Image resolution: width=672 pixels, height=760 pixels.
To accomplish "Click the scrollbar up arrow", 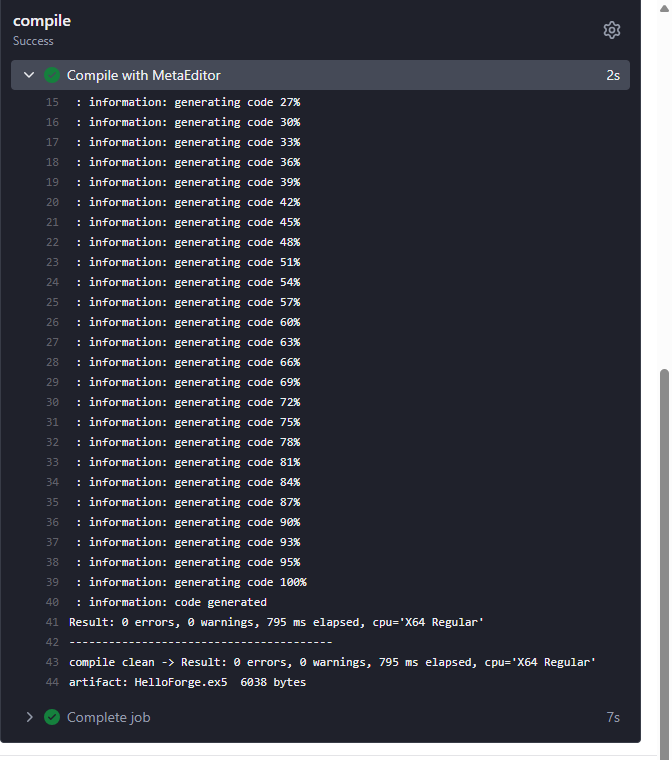I will (x=664, y=8).
